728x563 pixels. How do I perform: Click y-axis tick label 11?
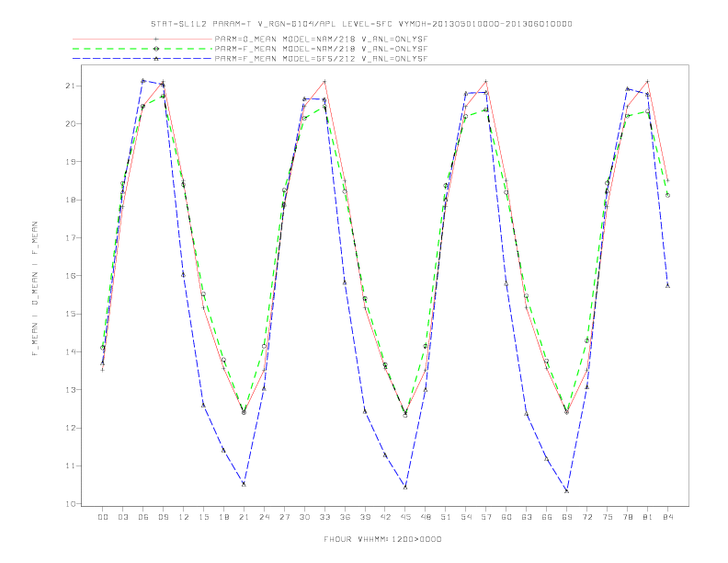71,465
